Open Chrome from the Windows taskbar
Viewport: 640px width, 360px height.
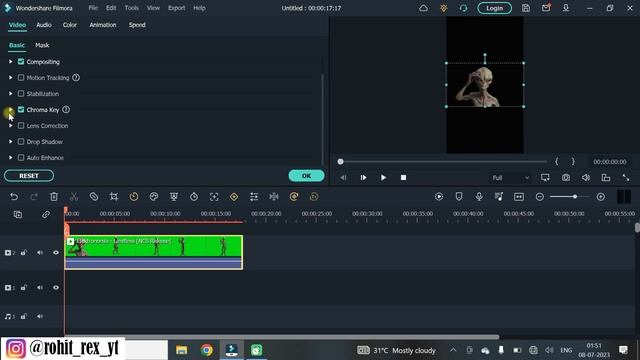pyautogui.click(x=207, y=350)
